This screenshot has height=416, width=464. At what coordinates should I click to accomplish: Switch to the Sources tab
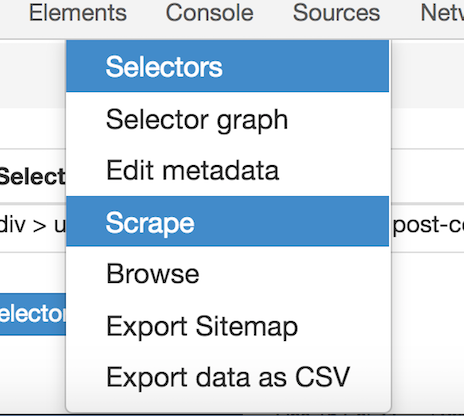click(x=336, y=13)
